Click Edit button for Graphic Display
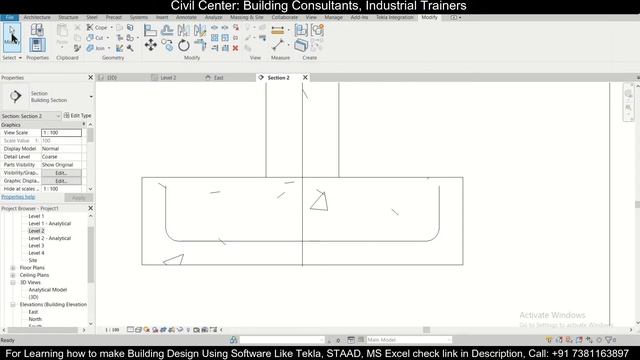The width and height of the screenshot is (640, 360). coord(61,181)
